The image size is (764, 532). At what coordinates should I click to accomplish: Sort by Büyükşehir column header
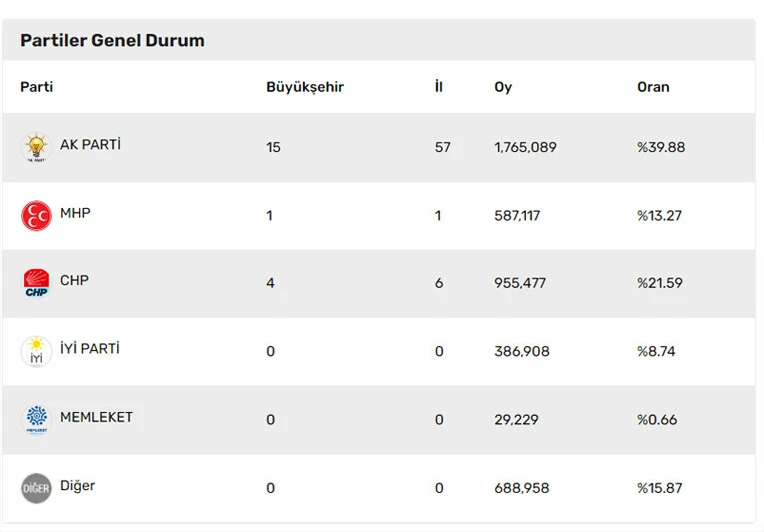click(x=304, y=87)
